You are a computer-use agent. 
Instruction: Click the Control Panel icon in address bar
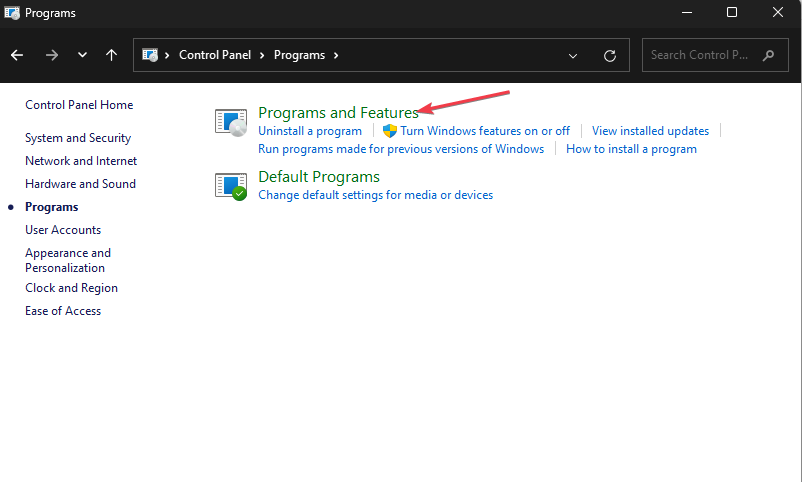pyautogui.click(x=150, y=55)
